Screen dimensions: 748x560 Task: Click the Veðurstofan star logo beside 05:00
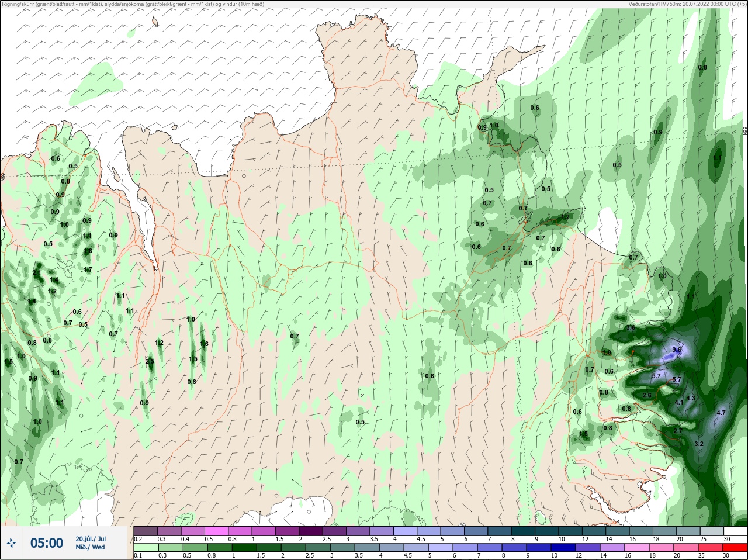click(11, 544)
